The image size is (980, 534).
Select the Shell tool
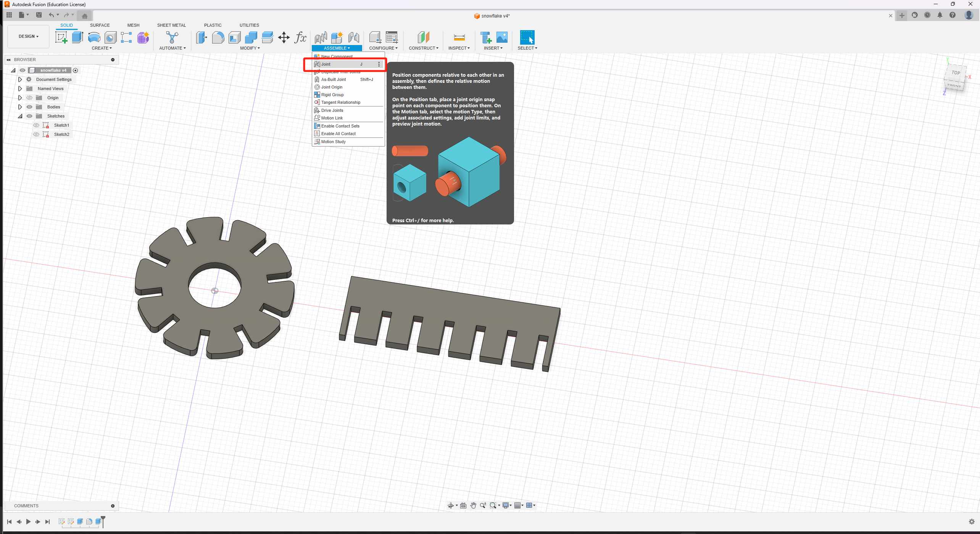click(234, 37)
